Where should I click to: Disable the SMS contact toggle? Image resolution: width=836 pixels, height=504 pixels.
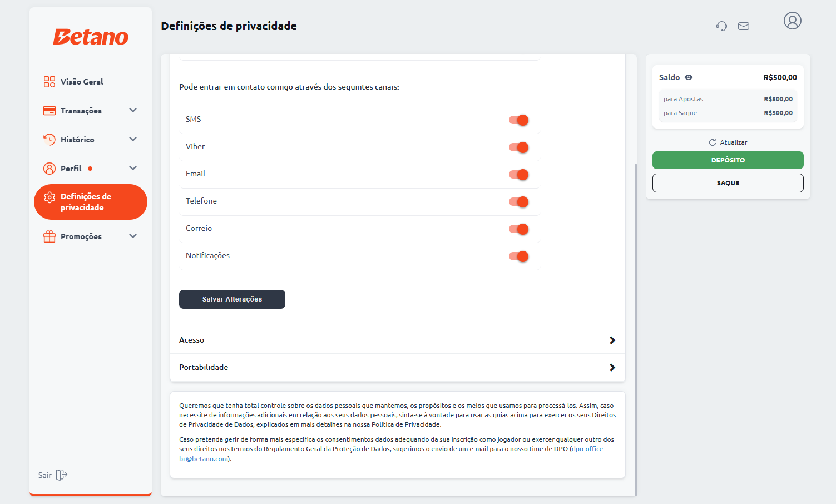[x=518, y=120]
